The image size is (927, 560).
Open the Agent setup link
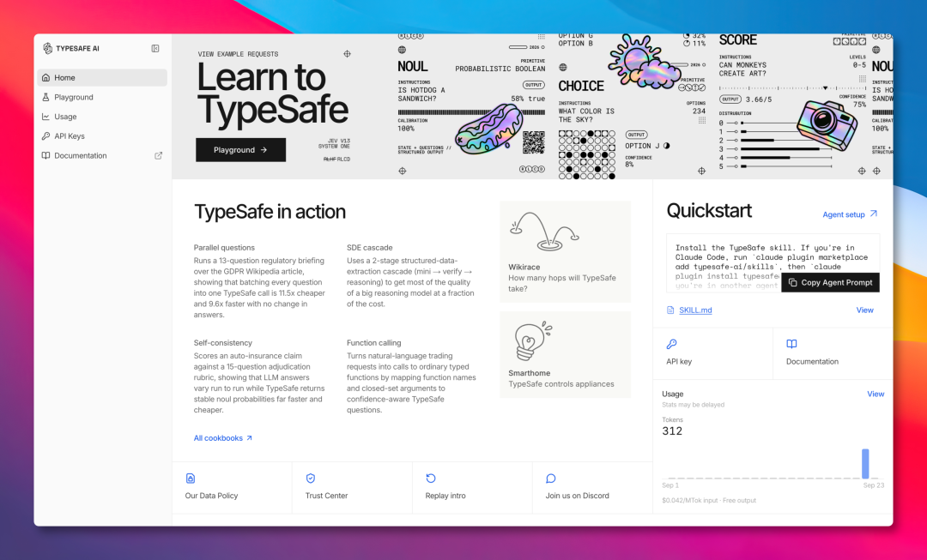[x=850, y=214]
